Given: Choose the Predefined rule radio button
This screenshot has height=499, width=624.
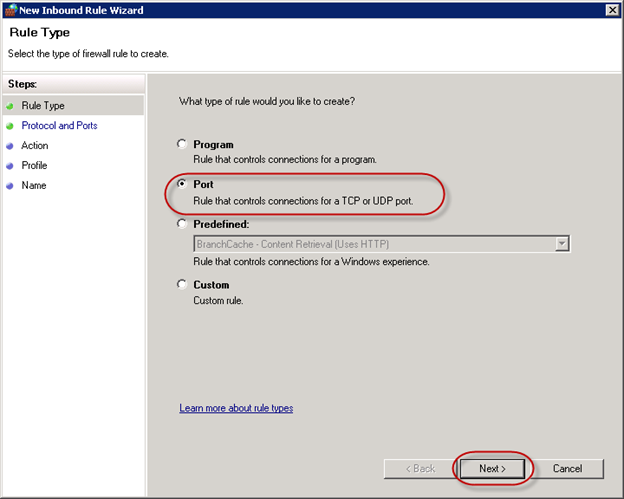Looking at the screenshot, I should 182,224.
